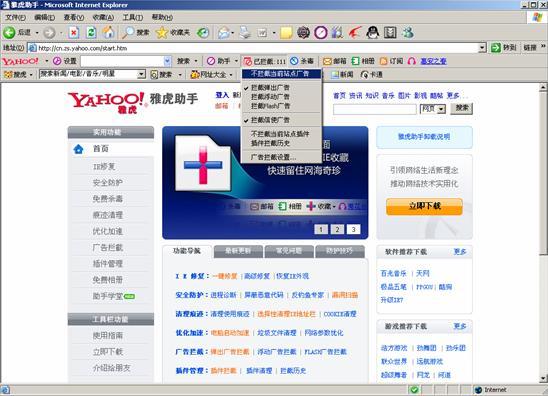This screenshot has height=396, width=548.
Task: Open the 网址大全 dropdown arrow
Action: click(231, 75)
